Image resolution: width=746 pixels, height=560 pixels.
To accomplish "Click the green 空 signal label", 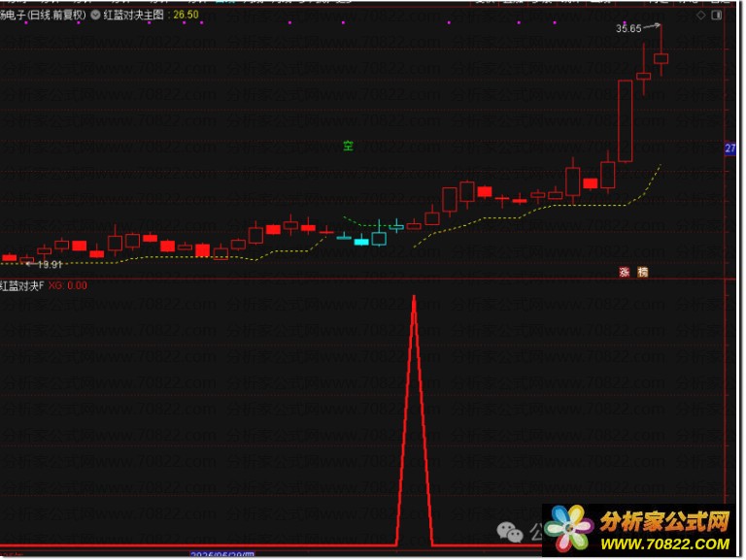I will pyautogui.click(x=349, y=146).
